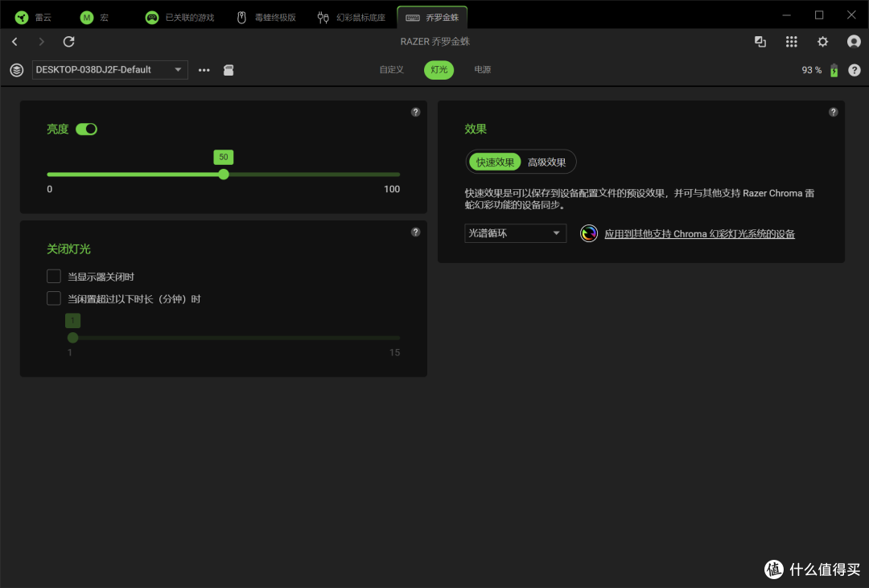Go back with the left arrow
The height and width of the screenshot is (588, 869).
point(15,42)
